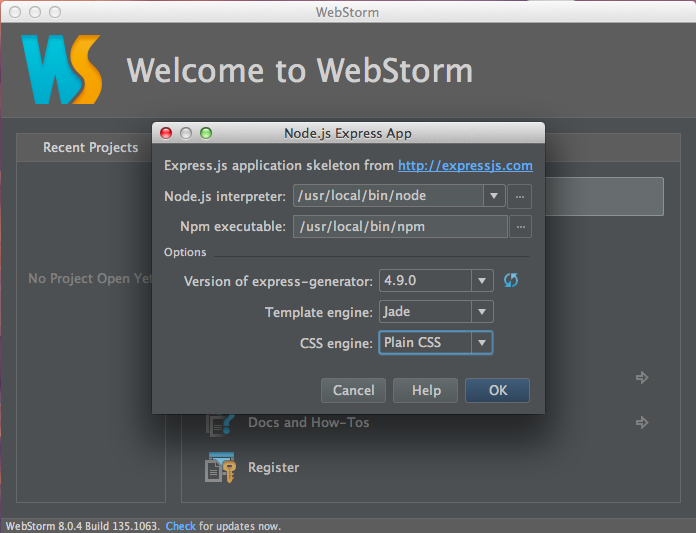
Task: Click in the Npm executable field
Action: click(400, 227)
